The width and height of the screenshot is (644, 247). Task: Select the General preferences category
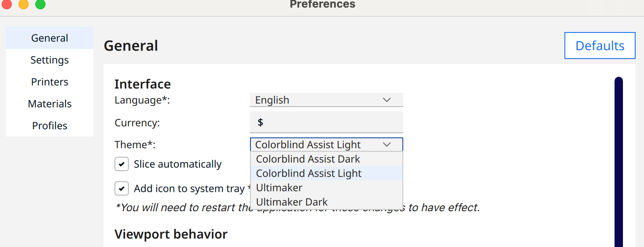[x=50, y=38]
